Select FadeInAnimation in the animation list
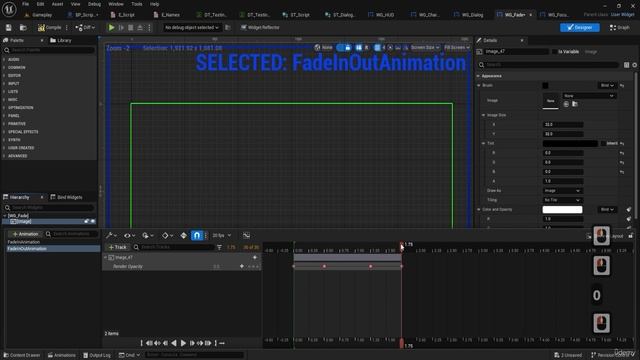 24,242
